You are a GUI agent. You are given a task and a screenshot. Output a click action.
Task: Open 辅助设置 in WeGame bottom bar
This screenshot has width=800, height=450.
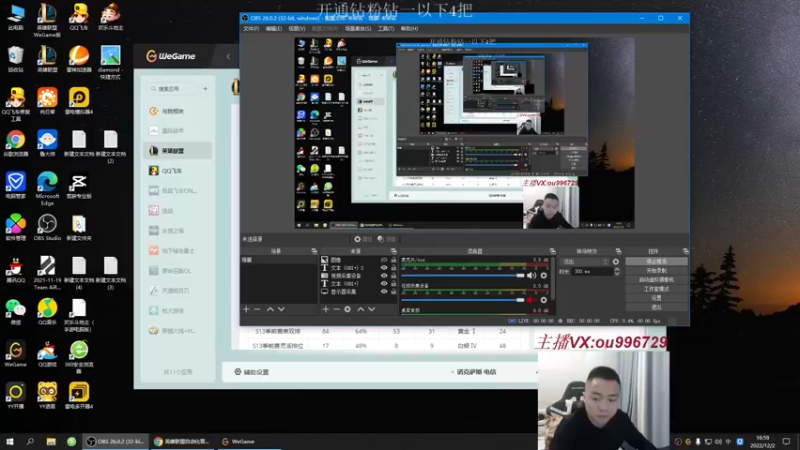click(252, 372)
